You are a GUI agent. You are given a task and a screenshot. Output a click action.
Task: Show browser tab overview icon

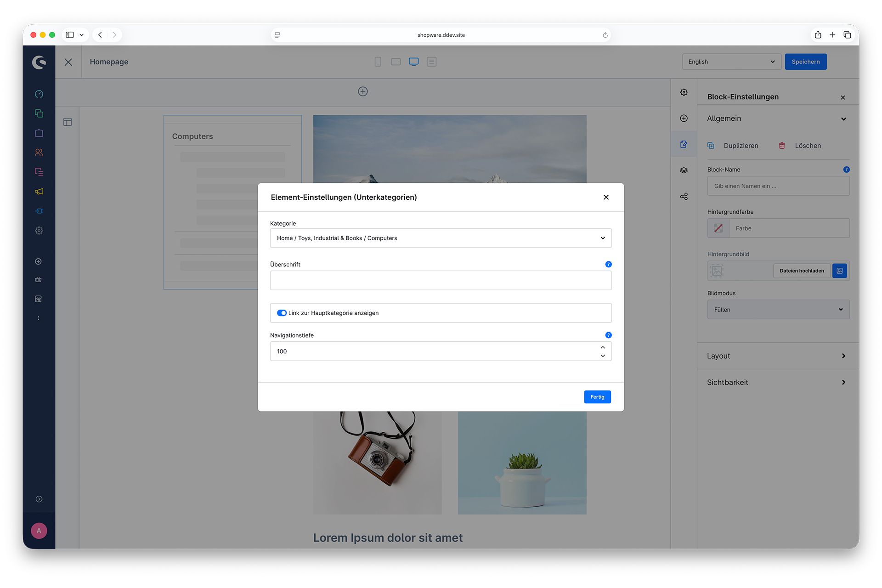point(848,35)
